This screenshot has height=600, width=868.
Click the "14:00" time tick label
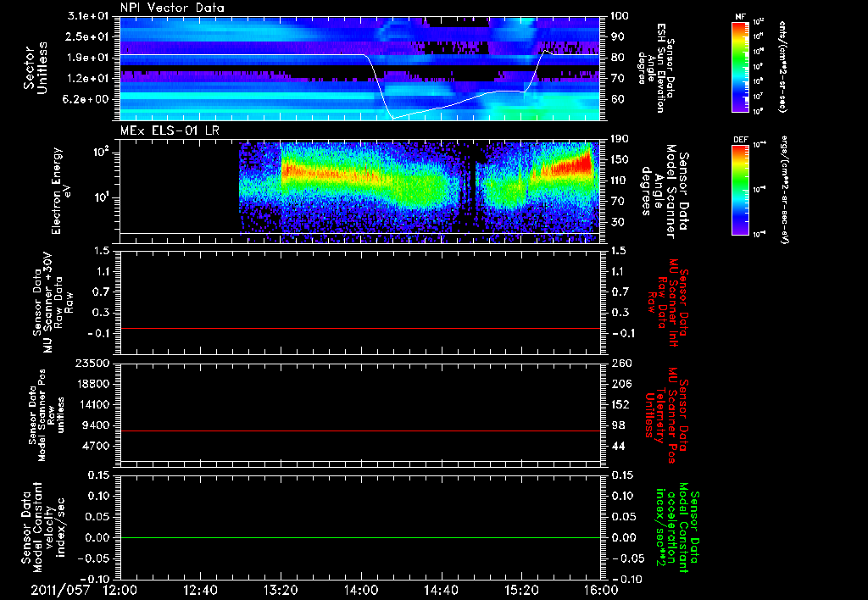click(x=361, y=590)
